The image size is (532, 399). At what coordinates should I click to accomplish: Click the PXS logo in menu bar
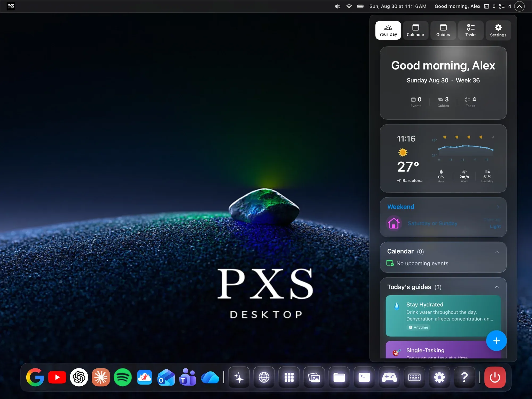point(11,6)
